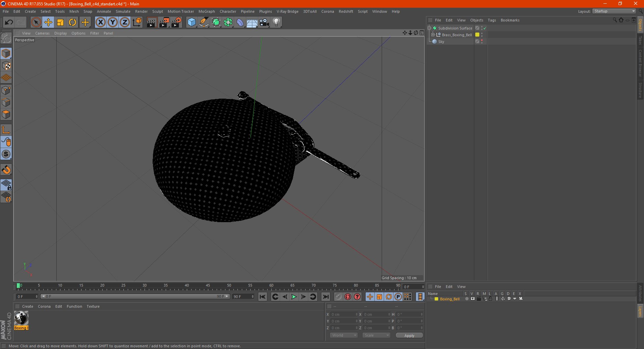Enable Edges mode
644x349 pixels.
click(x=6, y=102)
